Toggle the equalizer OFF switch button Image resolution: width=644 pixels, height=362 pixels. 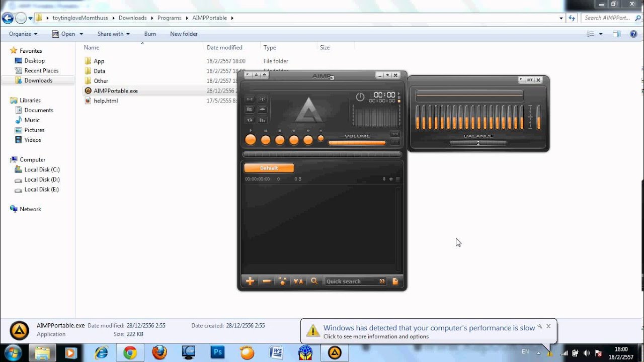[x=530, y=80]
